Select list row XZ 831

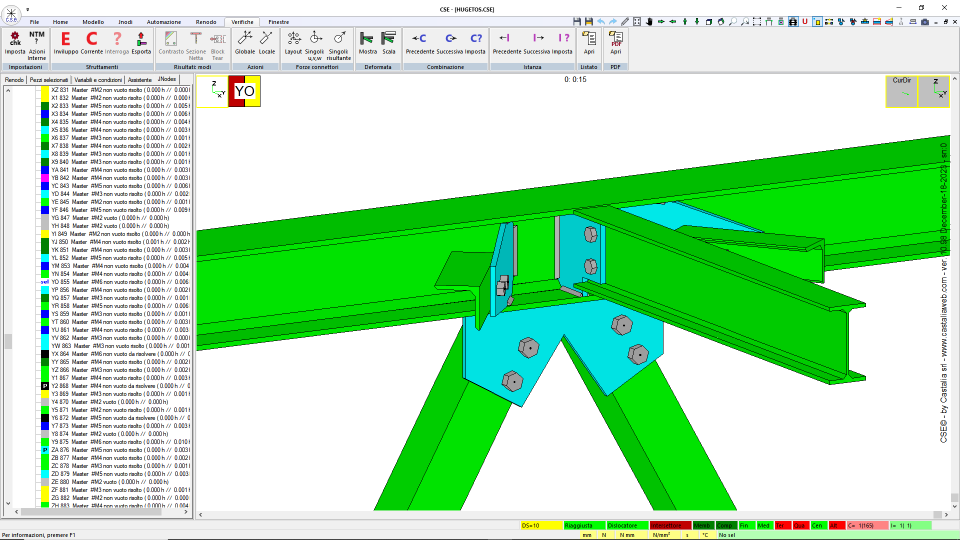114,90
